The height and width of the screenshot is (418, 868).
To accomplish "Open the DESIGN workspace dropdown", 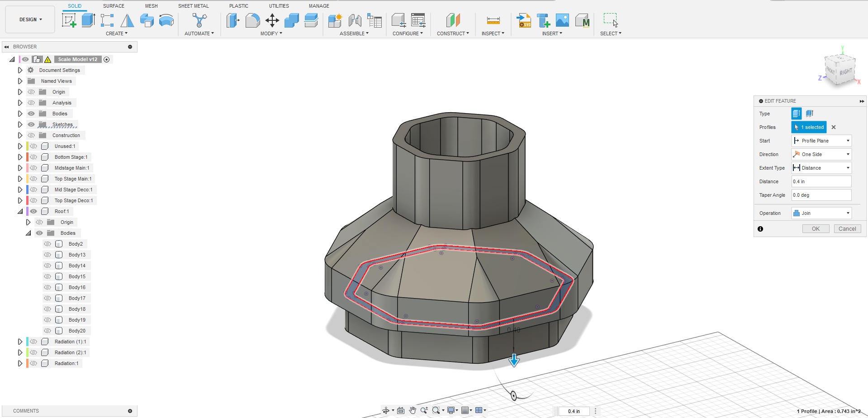I will (30, 19).
